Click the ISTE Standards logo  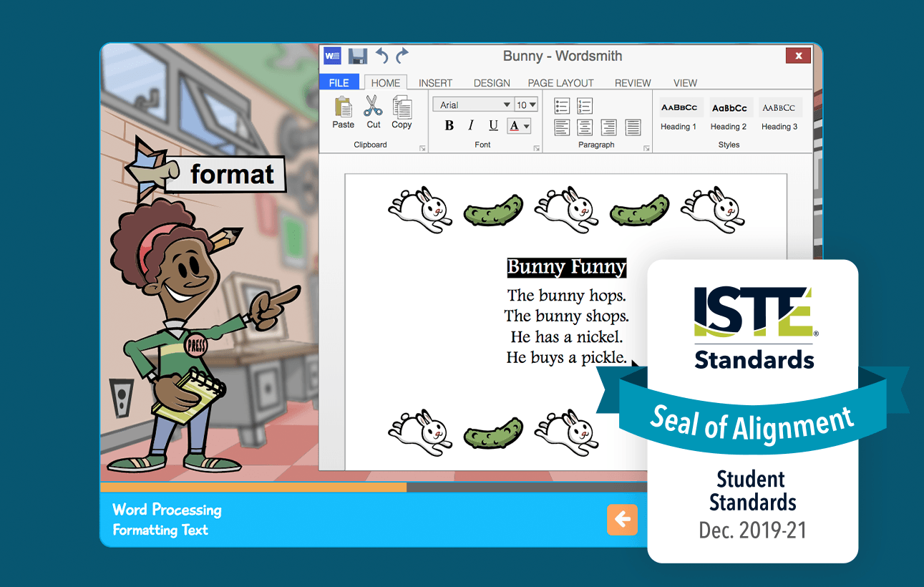754,327
